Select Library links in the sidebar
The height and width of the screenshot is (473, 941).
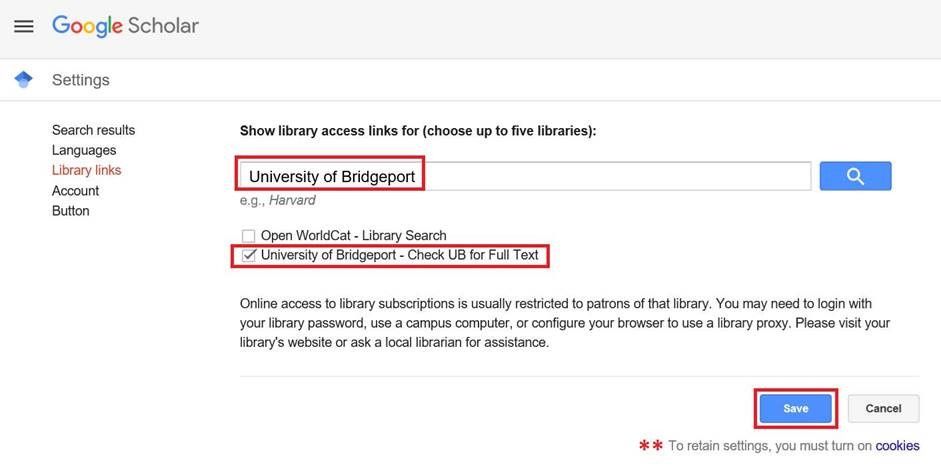(86, 170)
